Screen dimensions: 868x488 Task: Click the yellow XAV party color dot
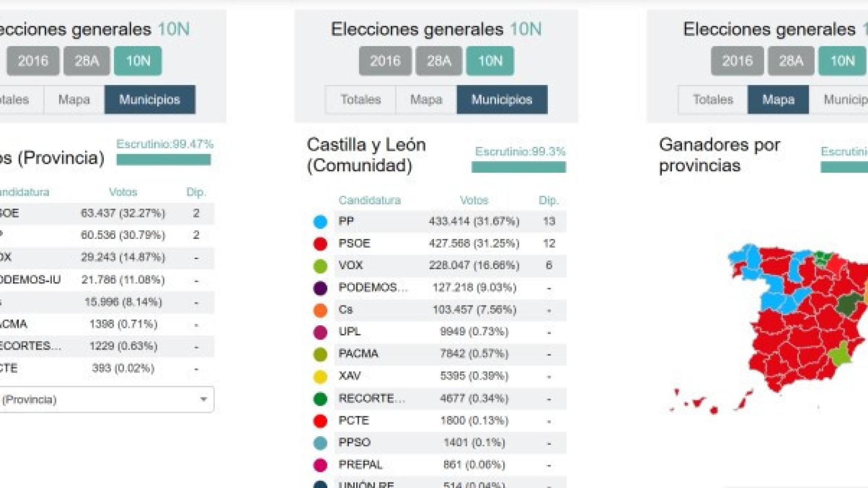coord(320,377)
